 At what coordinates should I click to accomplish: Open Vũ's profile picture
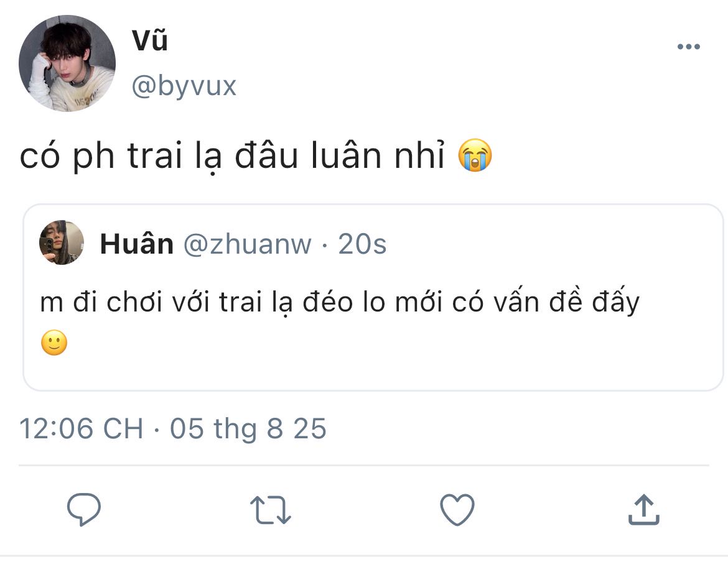coord(67,63)
